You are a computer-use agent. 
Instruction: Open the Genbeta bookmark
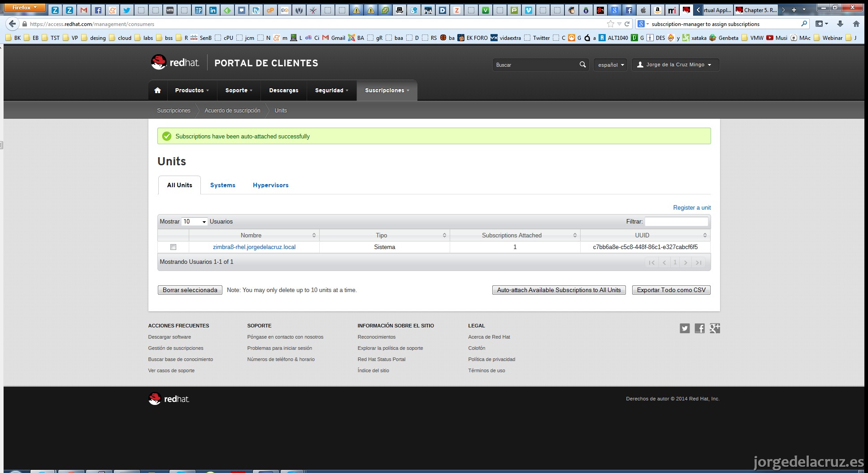(724, 38)
